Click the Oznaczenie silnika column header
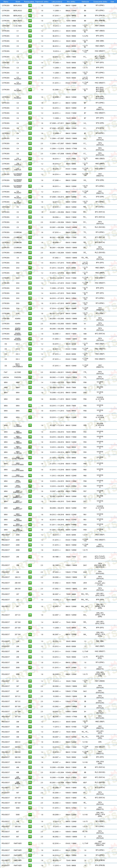 pyautogui.click(x=100, y=2)
